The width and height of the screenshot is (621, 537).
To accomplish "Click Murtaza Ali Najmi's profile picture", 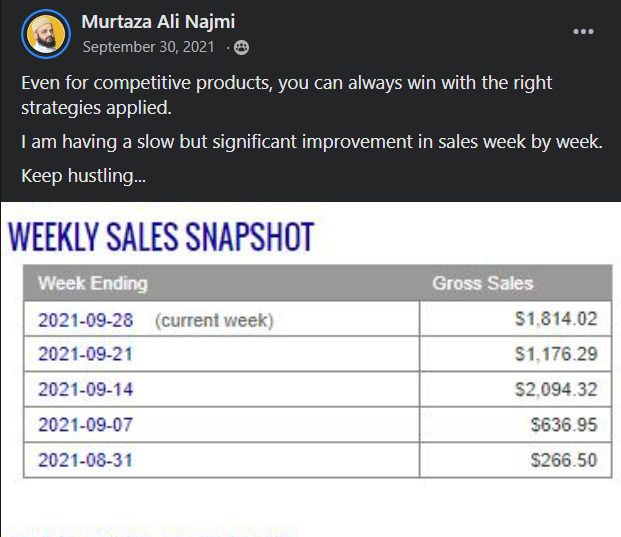I will 46,34.
